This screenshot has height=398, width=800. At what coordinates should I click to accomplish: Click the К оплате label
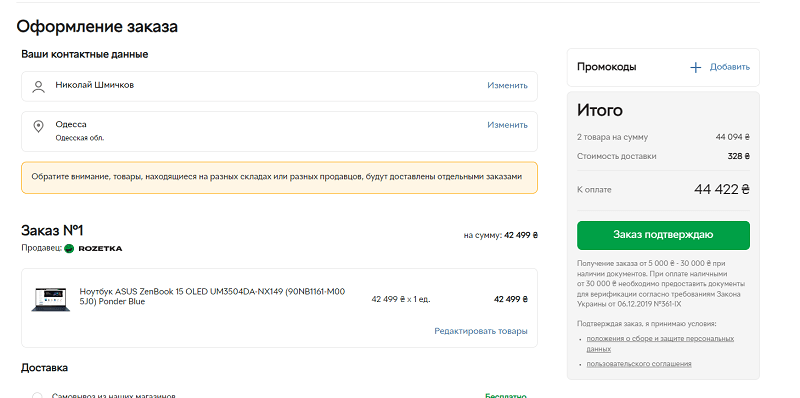(x=594, y=190)
